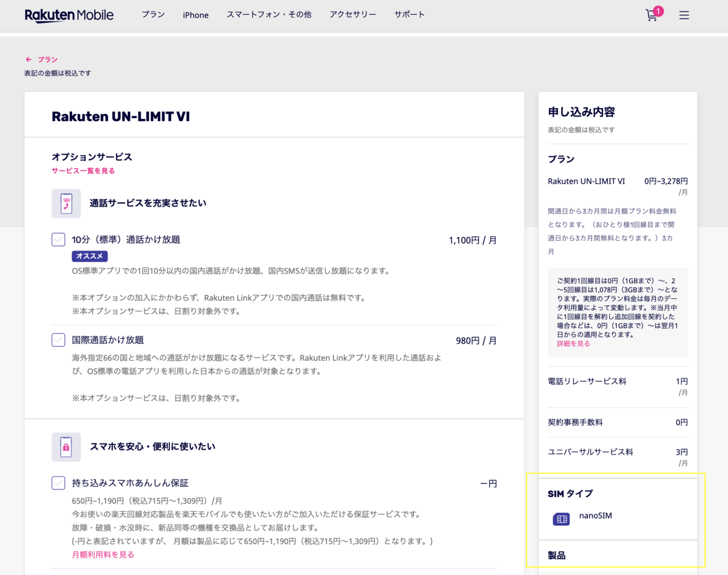This screenshot has width=728, height=575.
Task: Open the iPhone navigation menu
Action: click(195, 15)
